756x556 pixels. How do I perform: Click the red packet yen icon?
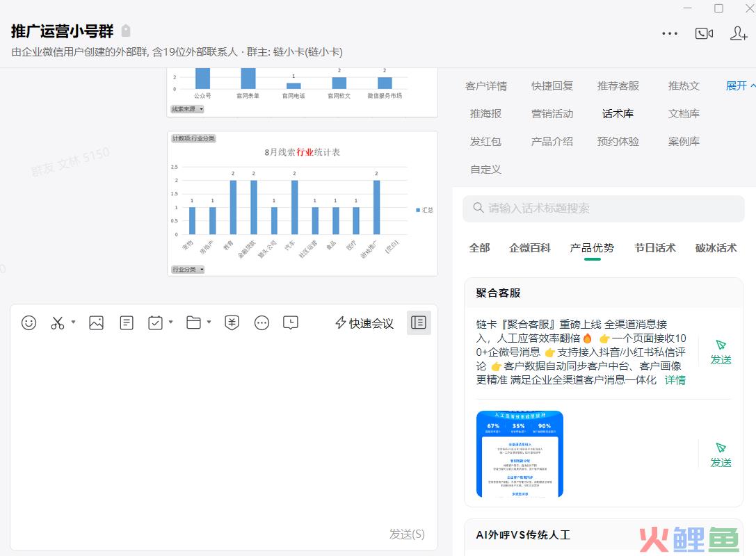(232, 322)
